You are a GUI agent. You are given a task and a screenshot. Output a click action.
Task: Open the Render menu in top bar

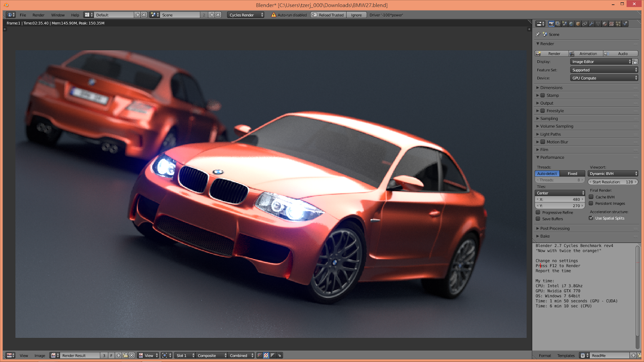pos(39,15)
